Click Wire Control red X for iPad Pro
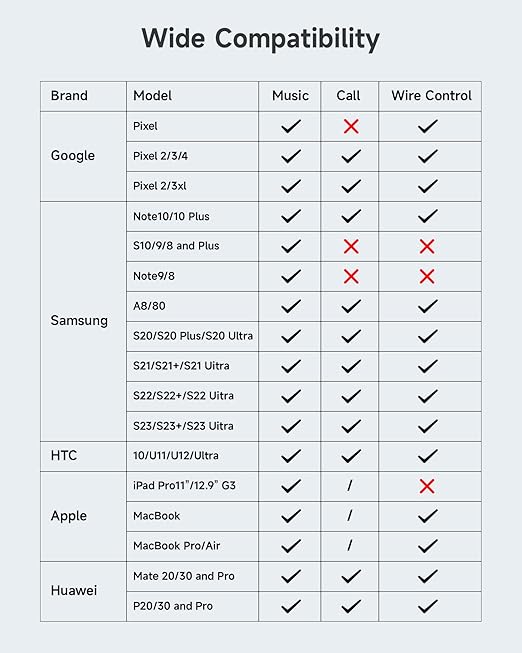 pos(427,486)
